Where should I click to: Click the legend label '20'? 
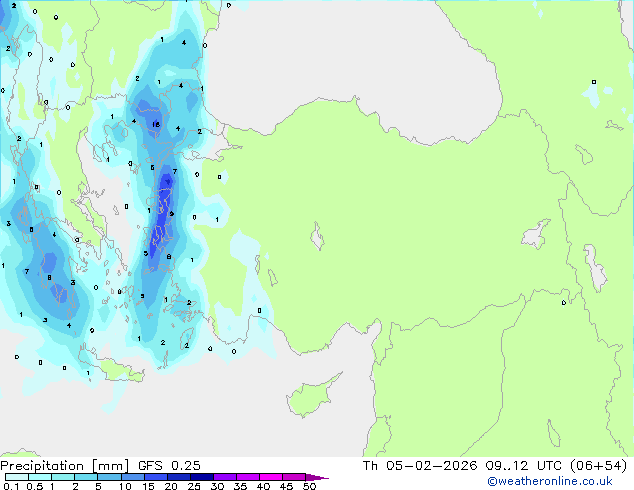pos(171,486)
